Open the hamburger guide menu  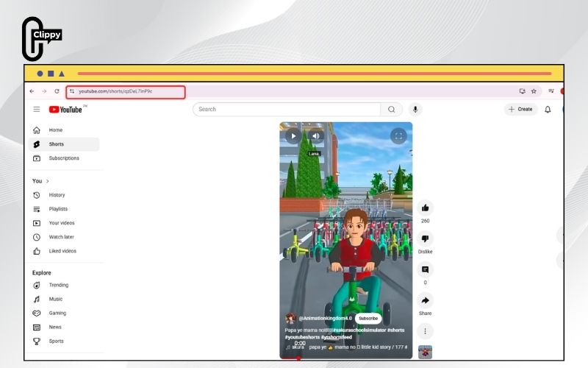point(36,109)
